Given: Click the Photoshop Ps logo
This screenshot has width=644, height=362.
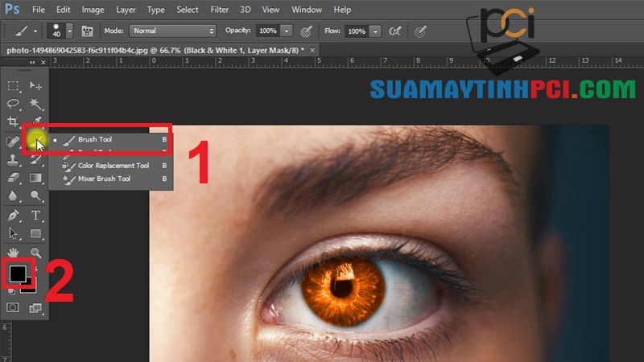Looking at the screenshot, I should click(x=12, y=9).
